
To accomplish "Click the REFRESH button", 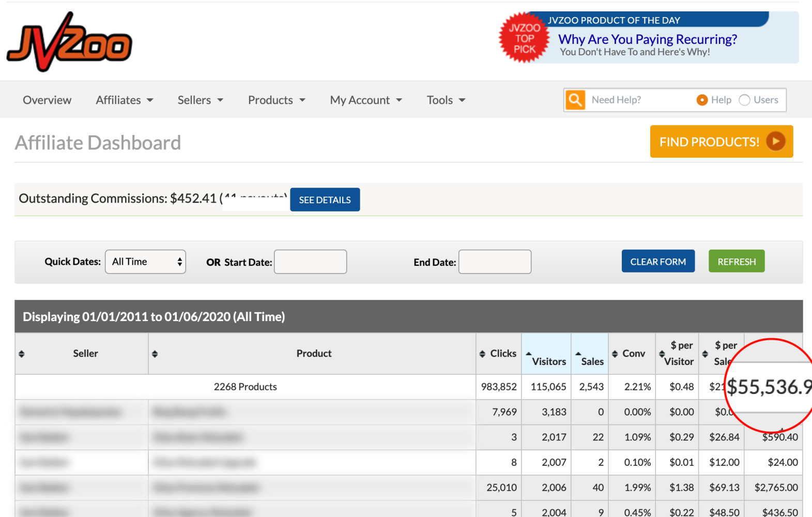I will pos(737,261).
